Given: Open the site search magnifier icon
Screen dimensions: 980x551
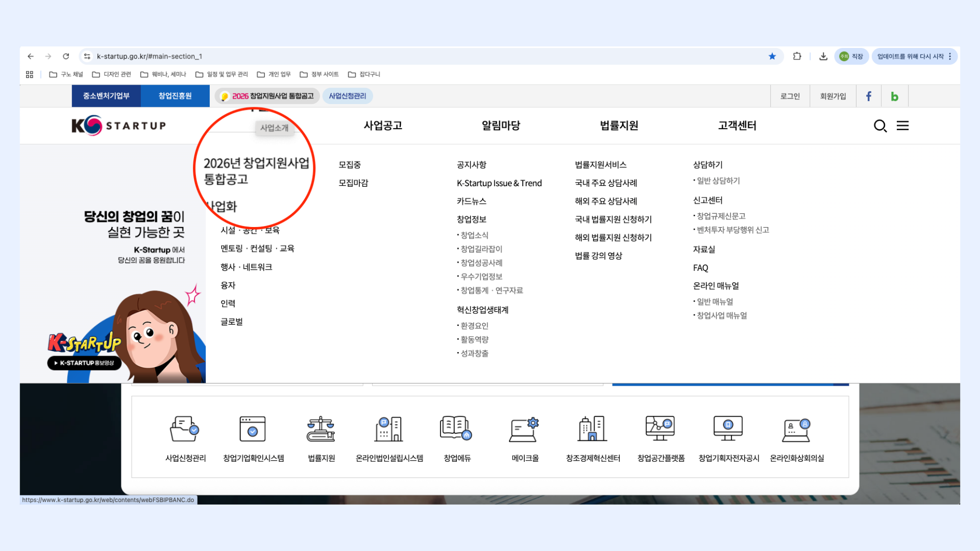Looking at the screenshot, I should 880,126.
